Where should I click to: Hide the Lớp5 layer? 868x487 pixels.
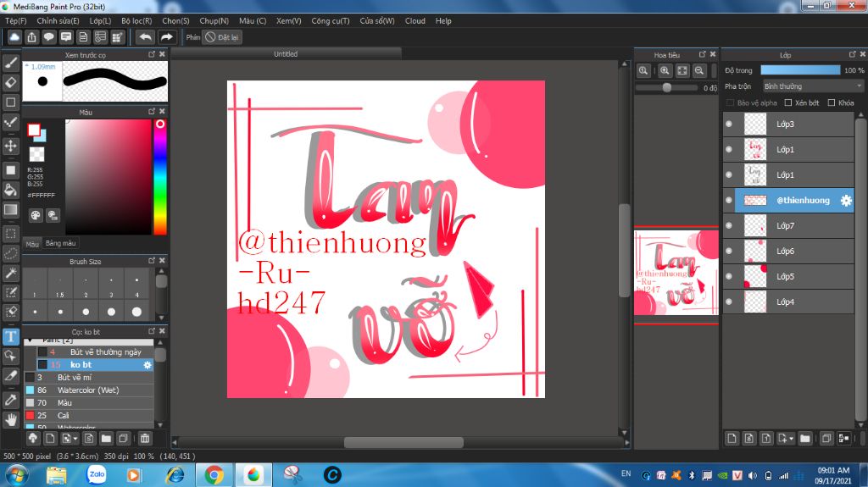728,276
